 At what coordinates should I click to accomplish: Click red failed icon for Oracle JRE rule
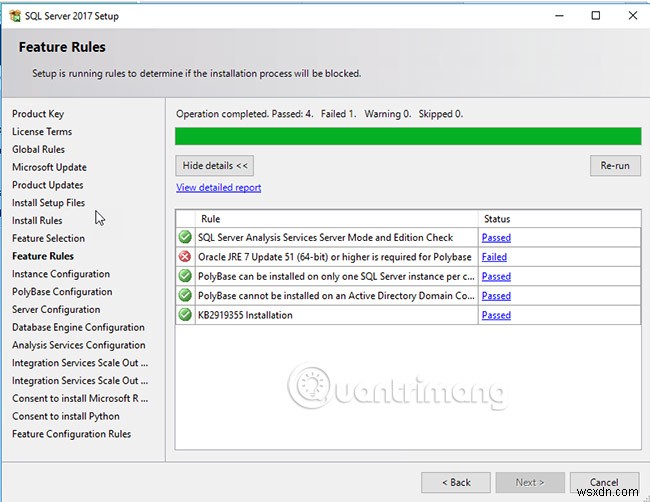click(x=185, y=257)
